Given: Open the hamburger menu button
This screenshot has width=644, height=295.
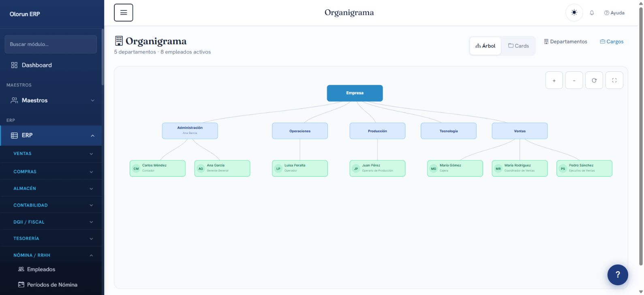Looking at the screenshot, I should coord(124,13).
